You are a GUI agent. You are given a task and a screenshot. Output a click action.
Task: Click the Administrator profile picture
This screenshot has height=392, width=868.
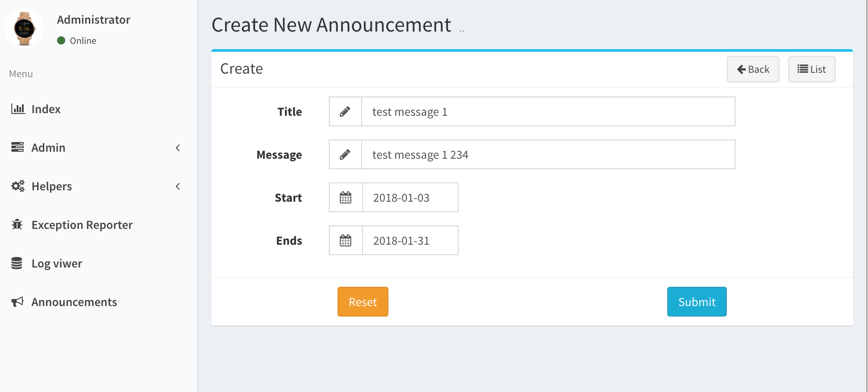click(24, 28)
